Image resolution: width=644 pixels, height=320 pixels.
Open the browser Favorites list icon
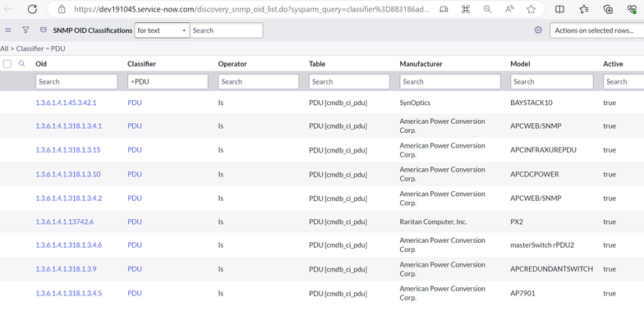click(583, 9)
